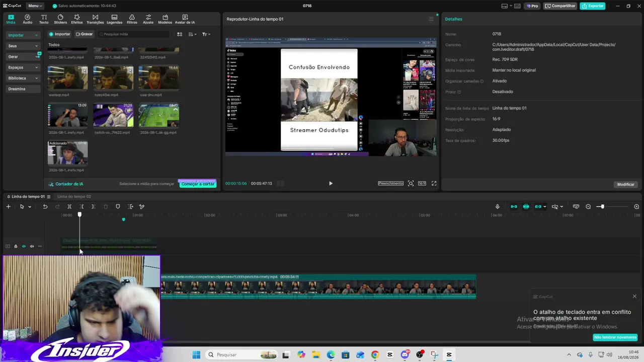Click the Importar media button
The width and height of the screenshot is (644, 362).
(60, 34)
